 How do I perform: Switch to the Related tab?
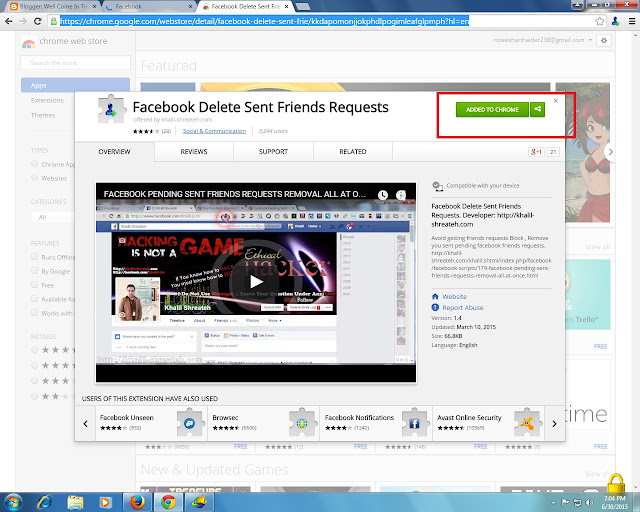tap(353, 151)
